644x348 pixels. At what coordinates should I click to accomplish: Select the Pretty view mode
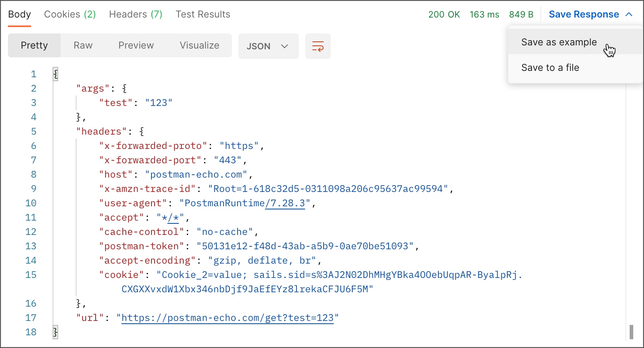(x=34, y=45)
